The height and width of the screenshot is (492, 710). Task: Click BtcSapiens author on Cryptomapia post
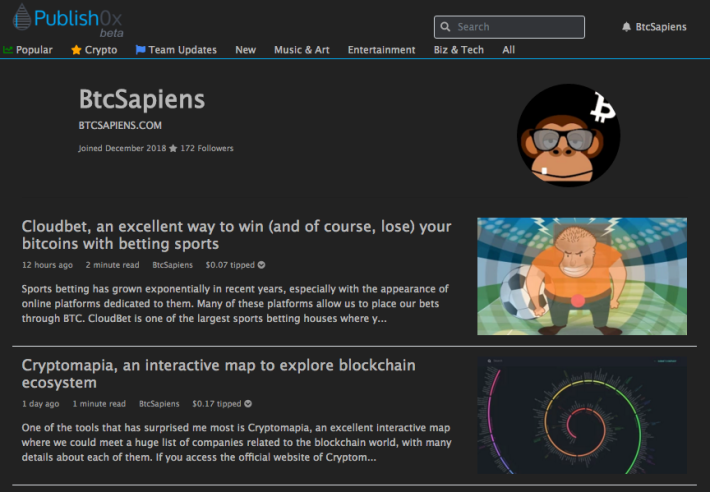(159, 403)
